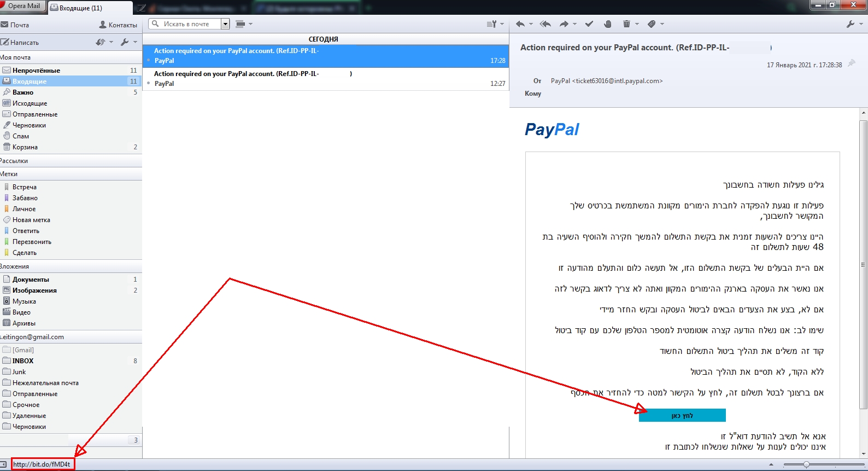Viewport: 868px width, 471px height.
Task: Click the Написать compose button
Action: (20, 42)
